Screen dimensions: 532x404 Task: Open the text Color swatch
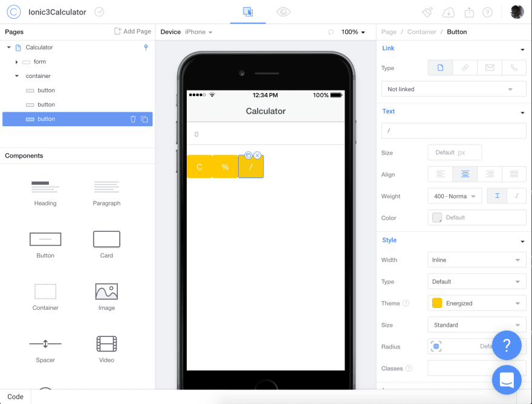pos(437,217)
